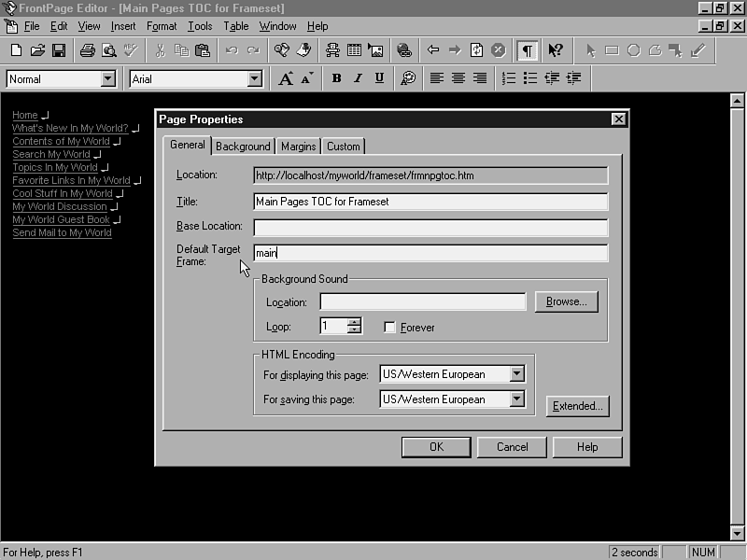The width and height of the screenshot is (747, 560).
Task: Open the 'For displaying this page' encoding dropdown
Action: coord(517,374)
